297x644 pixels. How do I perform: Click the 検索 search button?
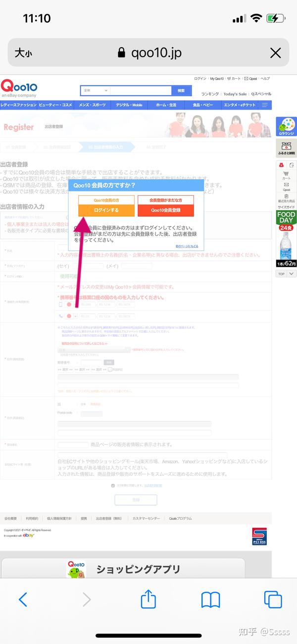[x=181, y=91]
